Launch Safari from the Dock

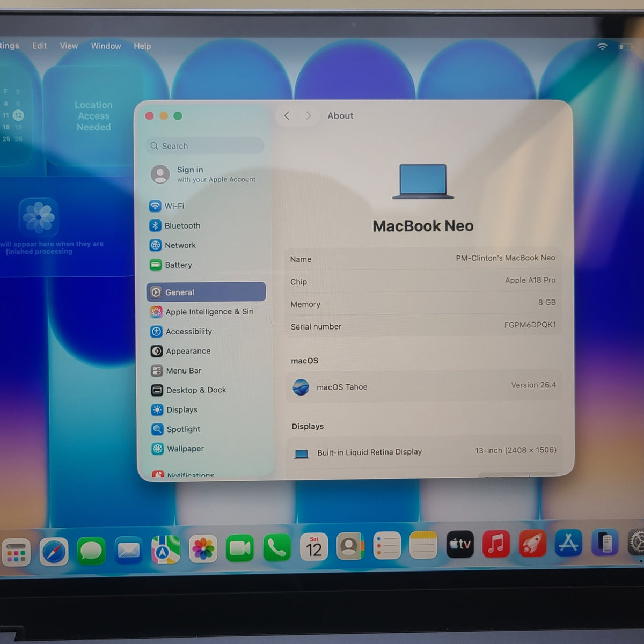pyautogui.click(x=54, y=552)
